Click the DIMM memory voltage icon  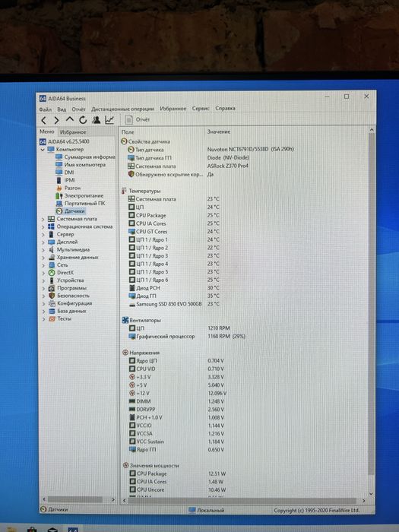132,401
